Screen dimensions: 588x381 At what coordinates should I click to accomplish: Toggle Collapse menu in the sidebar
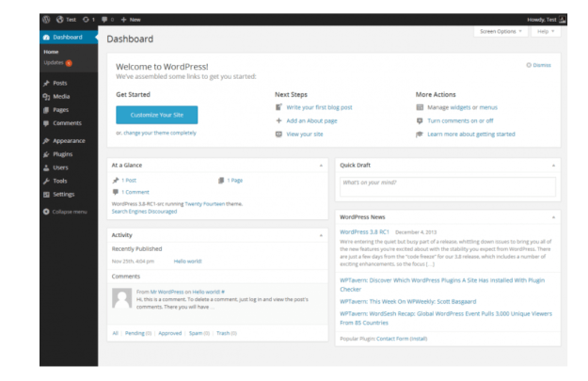65,212
